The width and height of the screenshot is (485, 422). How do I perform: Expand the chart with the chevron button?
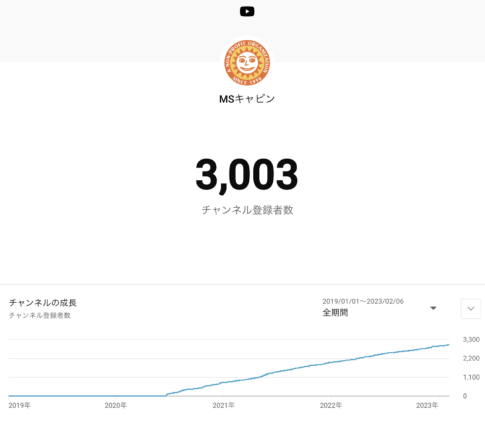click(x=471, y=309)
